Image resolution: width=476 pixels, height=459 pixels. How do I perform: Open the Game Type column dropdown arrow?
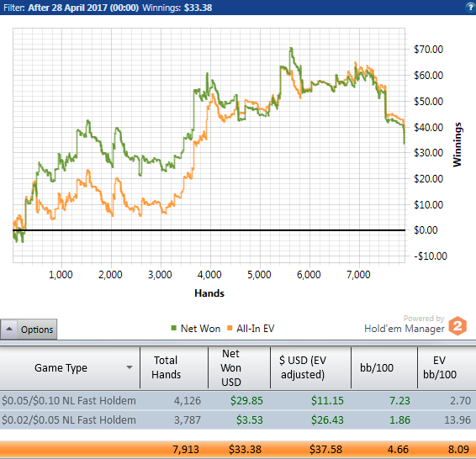click(x=130, y=367)
